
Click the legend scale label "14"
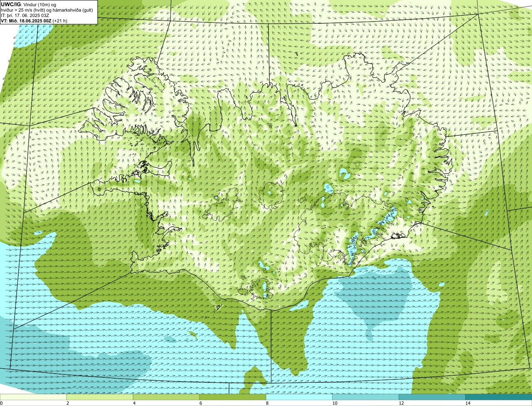pos(468,403)
